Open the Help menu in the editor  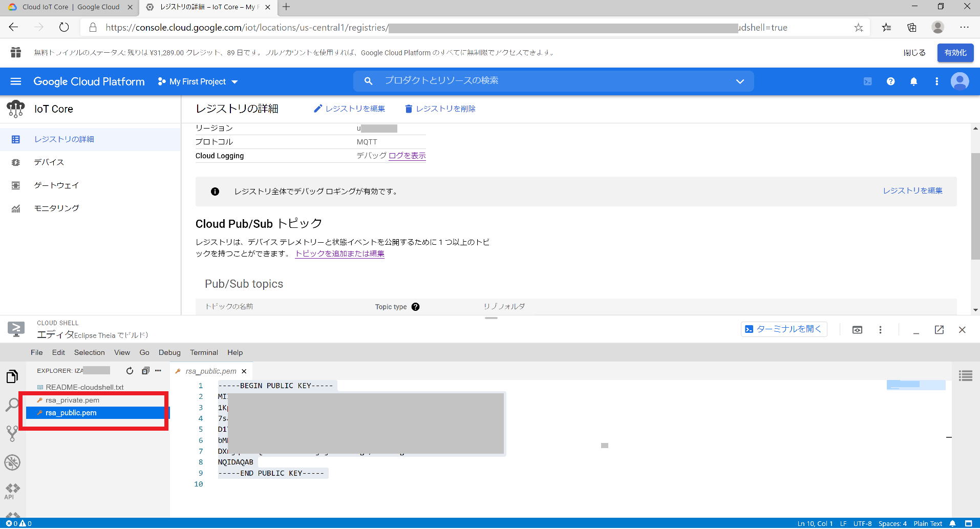[x=235, y=352]
